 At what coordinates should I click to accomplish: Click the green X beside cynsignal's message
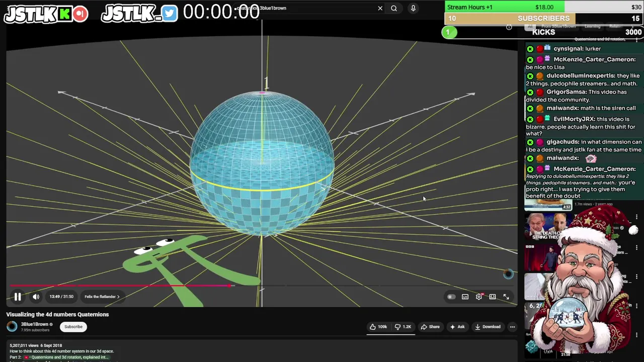530,49
